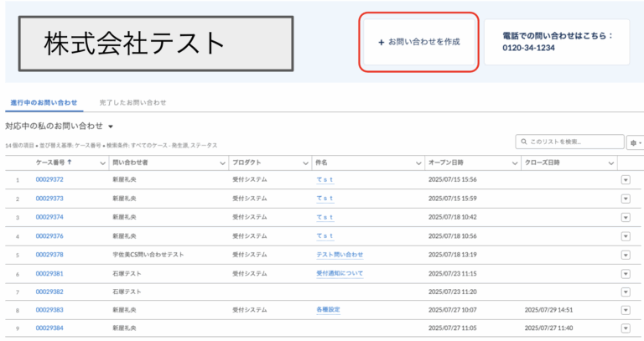The image size is (644, 341).
Task: Open row action menu for case 00029383
Action: (625, 310)
